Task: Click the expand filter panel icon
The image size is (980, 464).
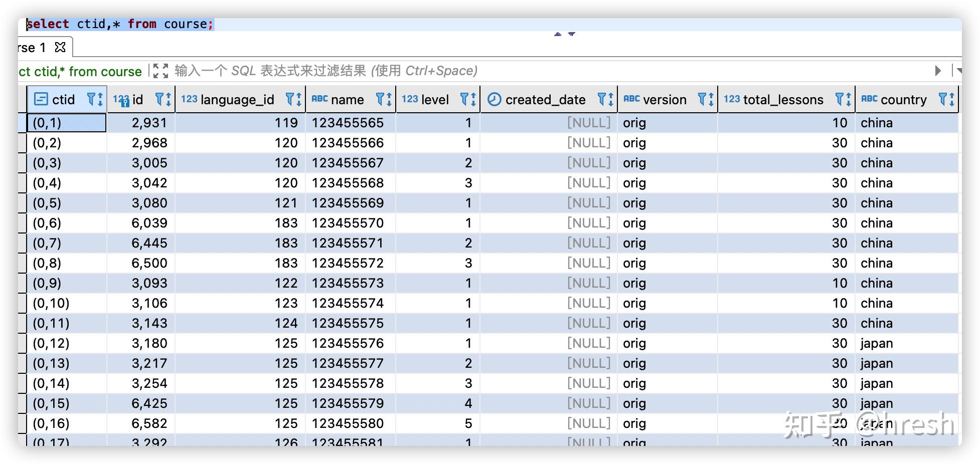Action: tap(160, 71)
